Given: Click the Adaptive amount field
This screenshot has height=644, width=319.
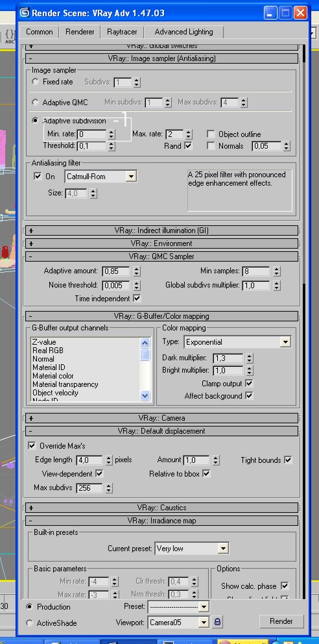Looking at the screenshot, I should 117,271.
